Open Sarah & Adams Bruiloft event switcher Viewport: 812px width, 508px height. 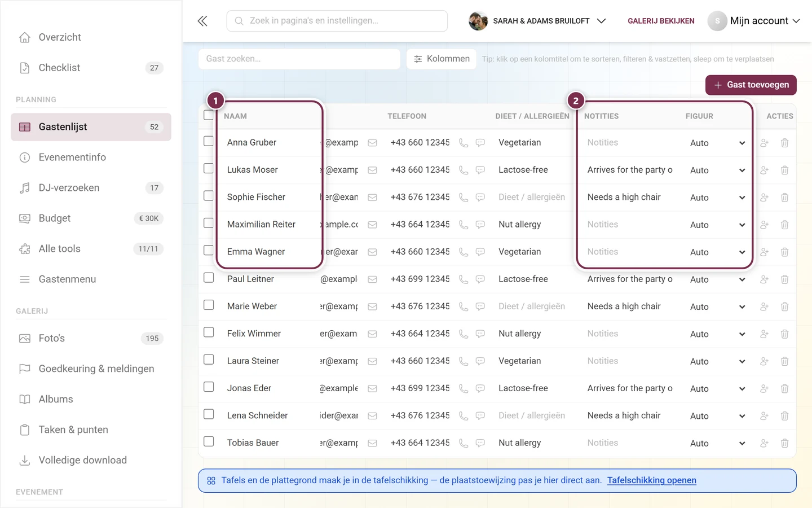(x=537, y=21)
